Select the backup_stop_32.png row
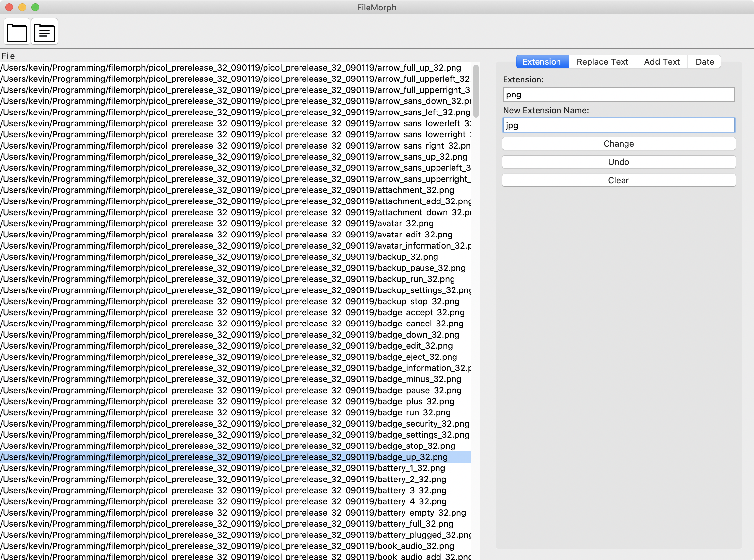Viewport: 754px width, 560px height. (235, 301)
